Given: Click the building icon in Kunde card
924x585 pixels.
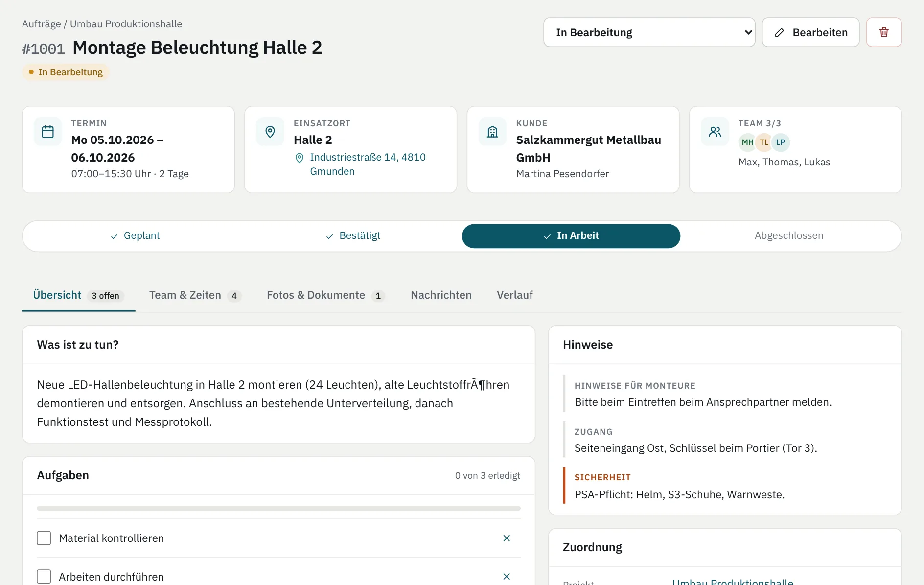Looking at the screenshot, I should coord(493,132).
